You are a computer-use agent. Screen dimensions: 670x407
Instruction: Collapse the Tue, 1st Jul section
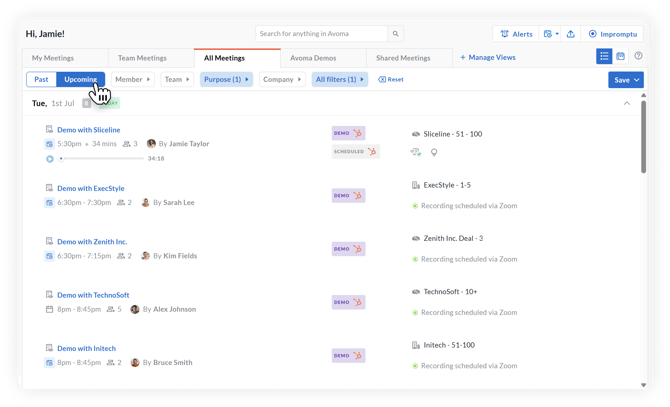pos(626,103)
